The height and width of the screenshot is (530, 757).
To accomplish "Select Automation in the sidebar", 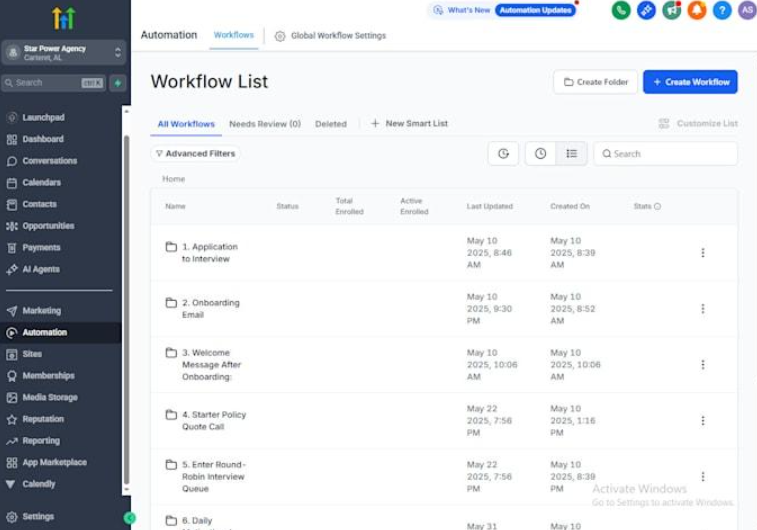I will [44, 332].
